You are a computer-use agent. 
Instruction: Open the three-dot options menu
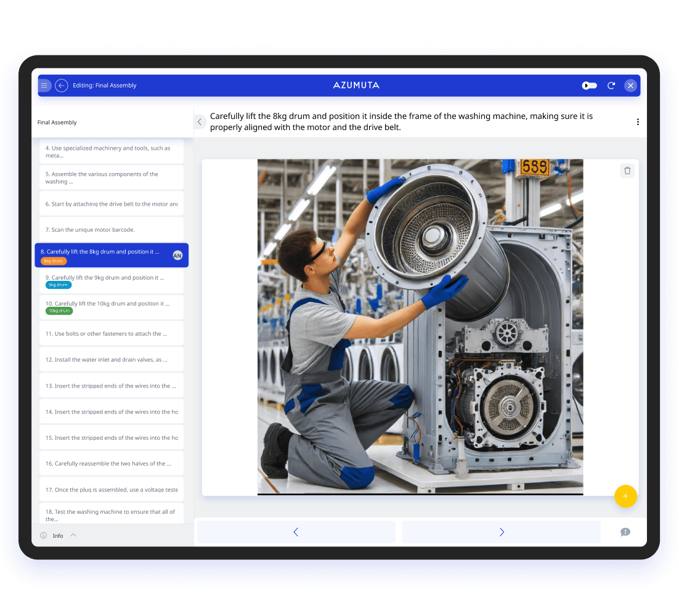pos(638,121)
